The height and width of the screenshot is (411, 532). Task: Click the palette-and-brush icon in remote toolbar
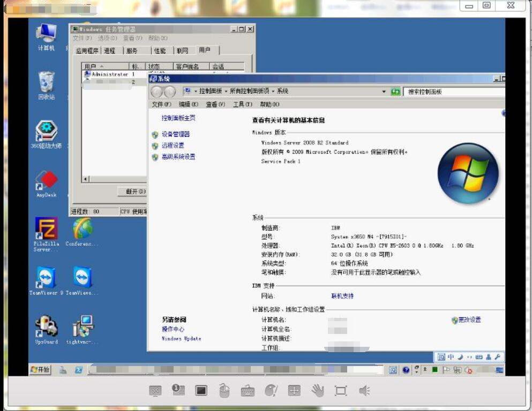click(x=271, y=391)
